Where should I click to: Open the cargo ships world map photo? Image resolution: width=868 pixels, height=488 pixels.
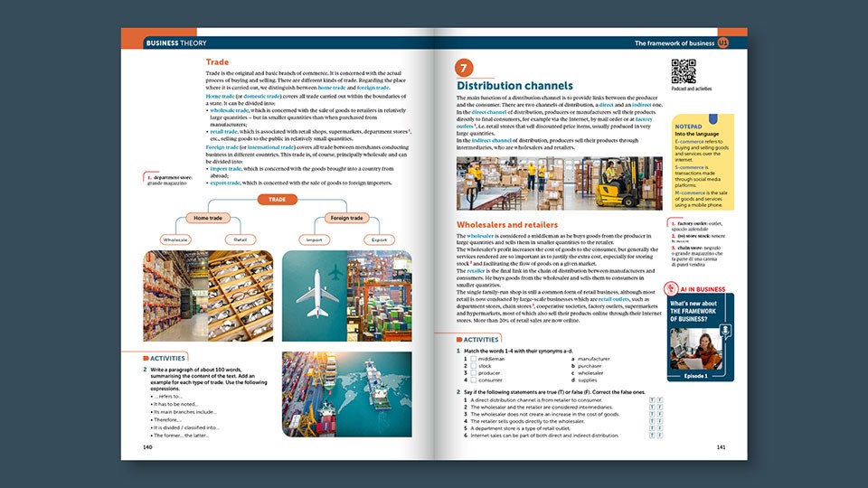point(347,395)
